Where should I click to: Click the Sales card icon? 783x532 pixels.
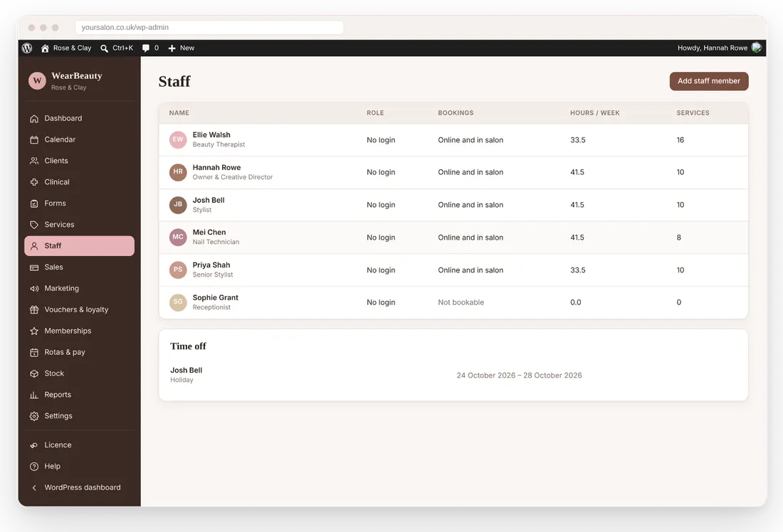click(34, 267)
